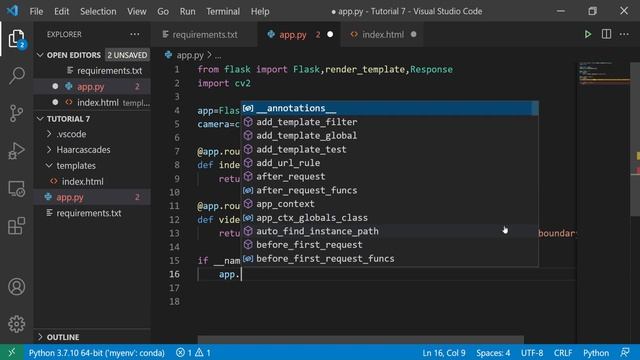Open index.html in Open Editors list
This screenshot has width=640, height=360.
pos(92,102)
